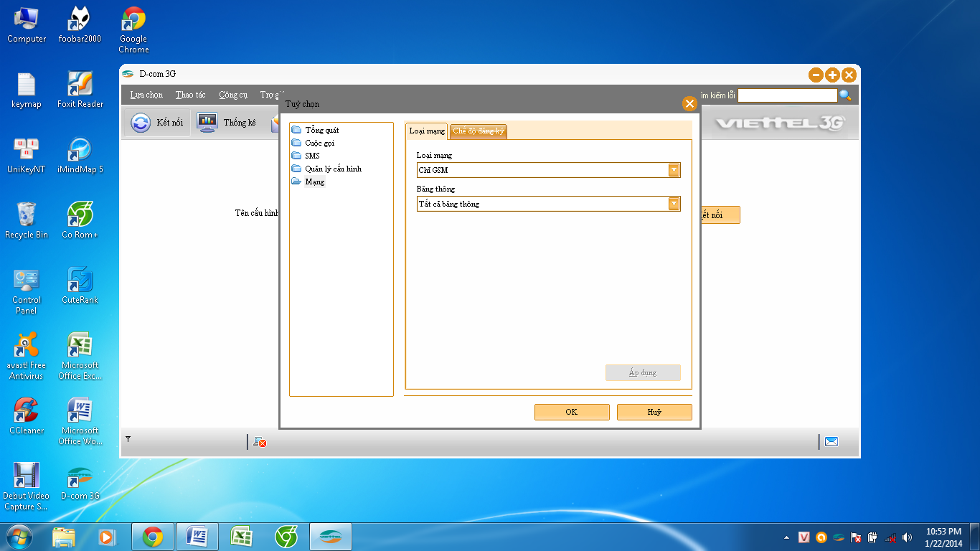Open the Windows Start menu
980x551 pixels.
pos(19,536)
